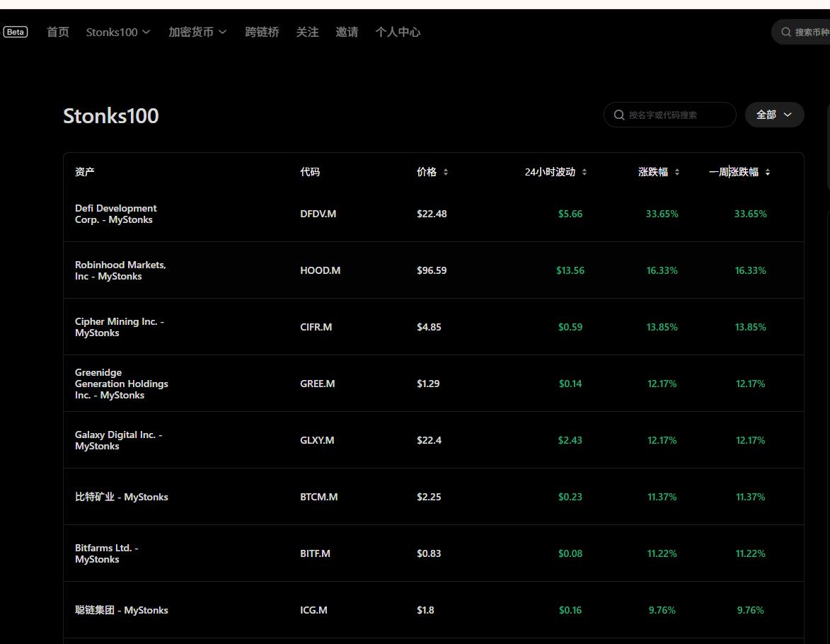Viewport: 830px width, 644px height.
Task: Click the $2.25 price value
Action: (x=429, y=498)
